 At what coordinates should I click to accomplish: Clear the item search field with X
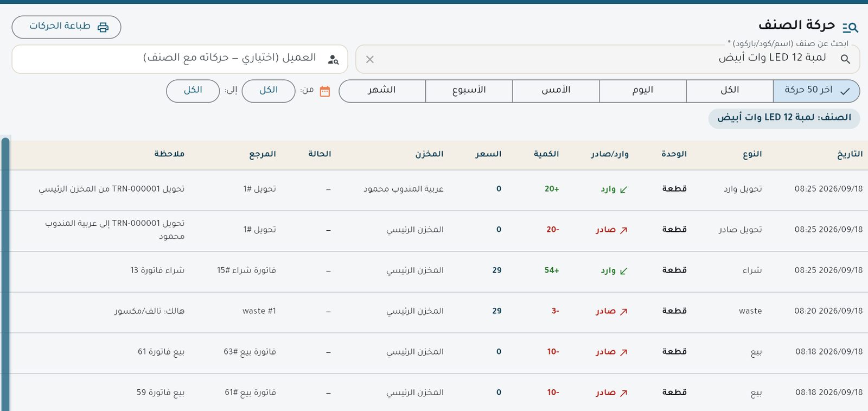(370, 59)
